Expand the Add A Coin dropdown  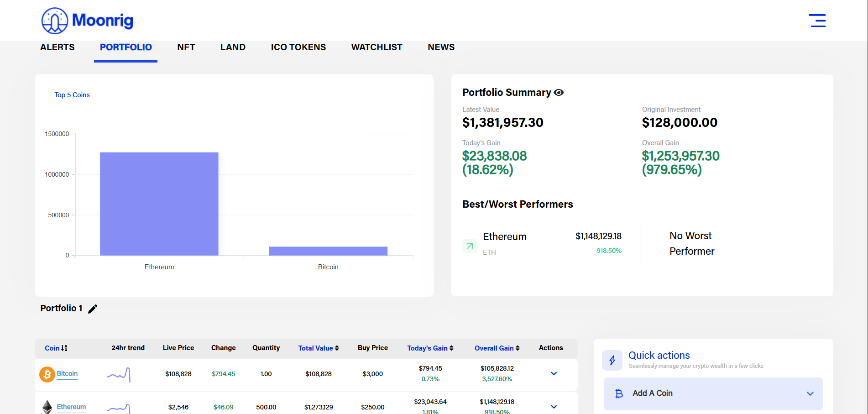pos(810,393)
